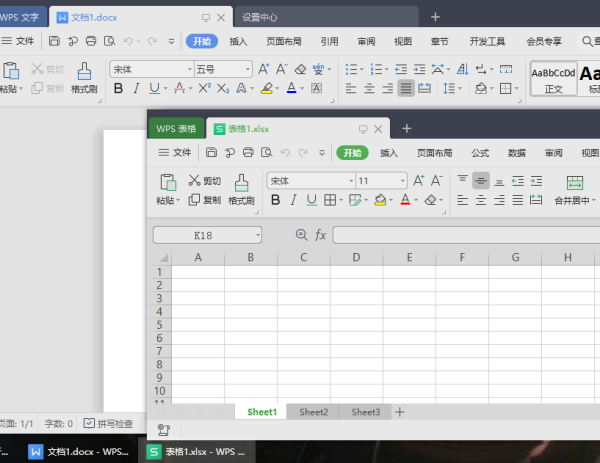Toggle Bold in WPS Writer ribbon
Viewport: 600px width, 463px height.
tap(118, 88)
